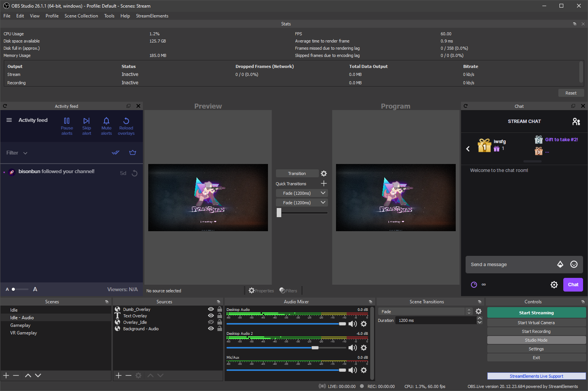Open second Fade (1200ms) quick transition dropdown
The height and width of the screenshot is (391, 588).
coord(302,203)
